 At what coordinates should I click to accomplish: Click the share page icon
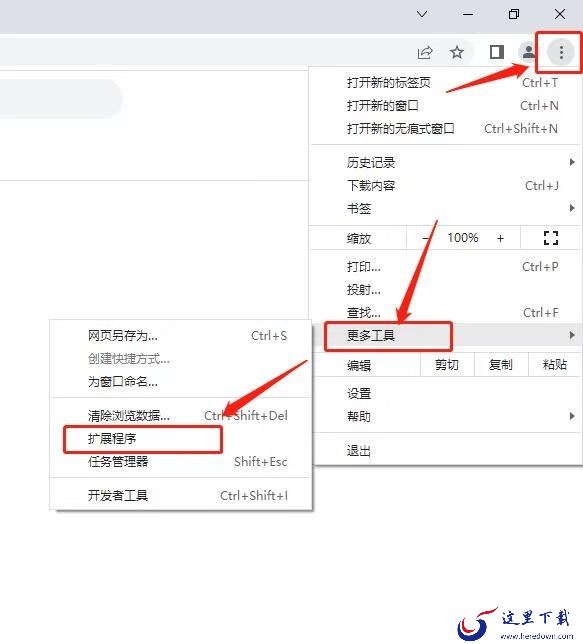pos(425,52)
